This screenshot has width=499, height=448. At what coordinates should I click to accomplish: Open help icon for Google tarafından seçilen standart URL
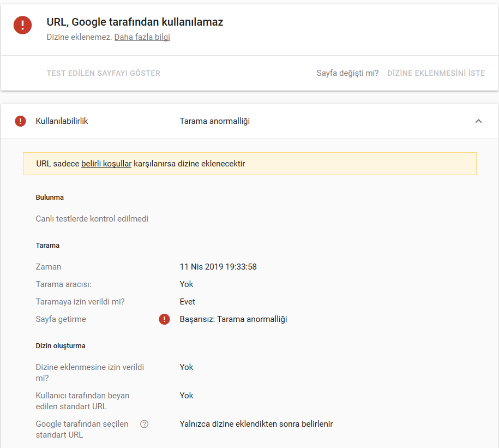point(144,424)
